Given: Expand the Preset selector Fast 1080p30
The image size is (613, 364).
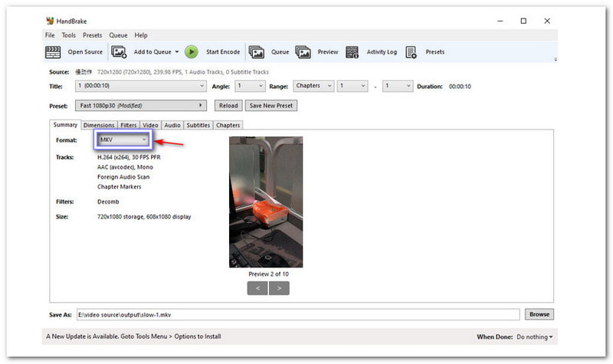Looking at the screenshot, I should (x=141, y=106).
